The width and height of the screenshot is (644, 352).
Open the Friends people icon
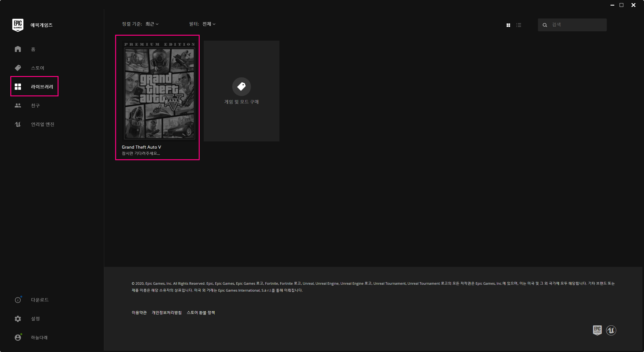[x=18, y=106]
